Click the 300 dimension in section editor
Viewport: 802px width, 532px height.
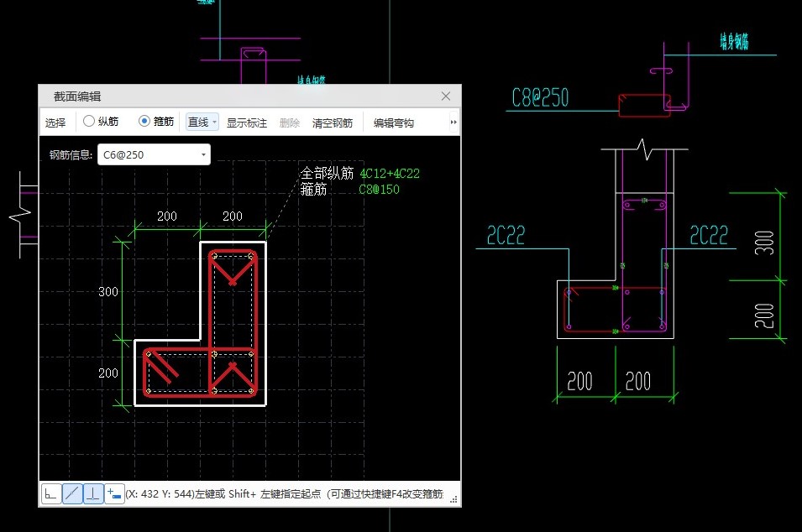tap(108, 292)
